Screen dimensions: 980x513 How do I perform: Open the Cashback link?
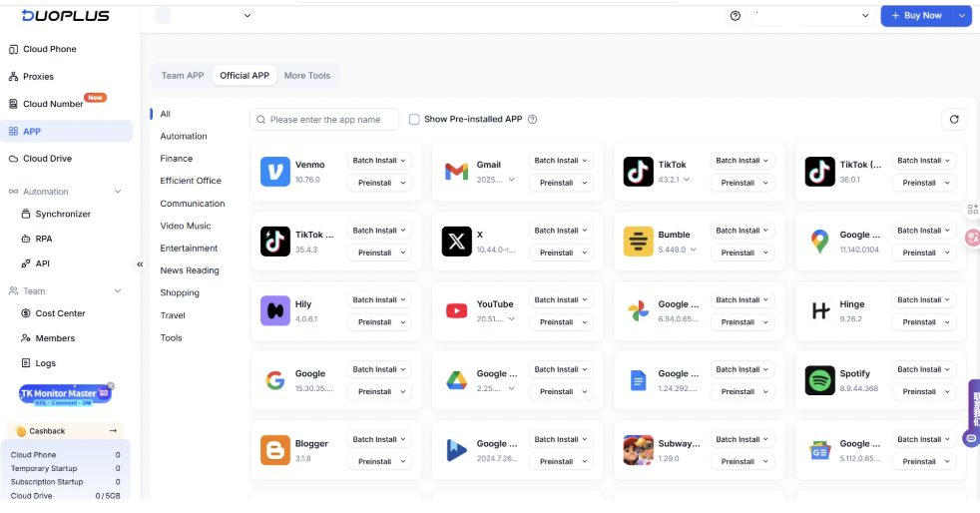66,431
